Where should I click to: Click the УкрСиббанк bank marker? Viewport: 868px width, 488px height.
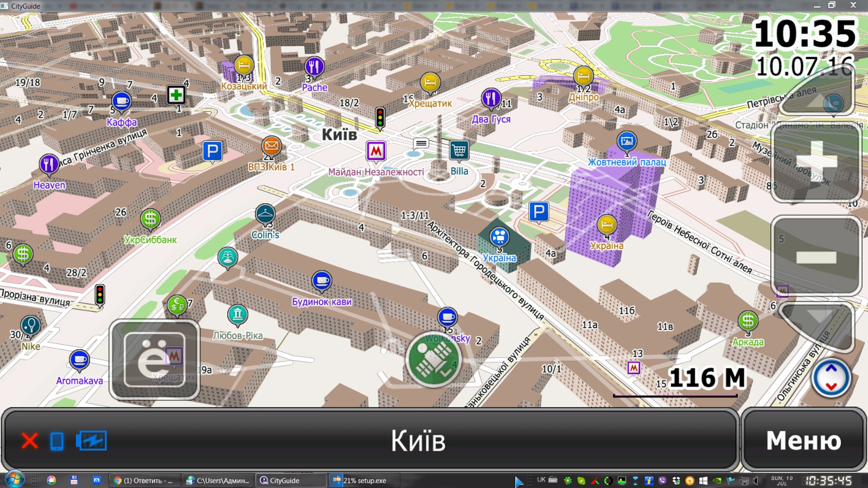[x=150, y=219]
